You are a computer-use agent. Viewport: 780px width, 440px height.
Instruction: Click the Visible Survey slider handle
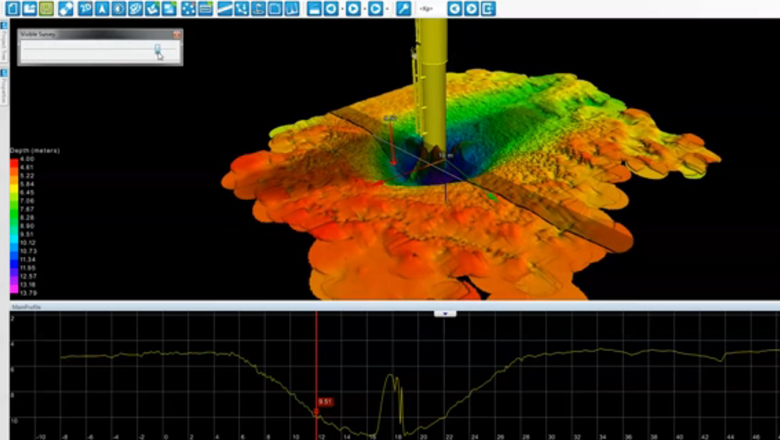coord(157,48)
